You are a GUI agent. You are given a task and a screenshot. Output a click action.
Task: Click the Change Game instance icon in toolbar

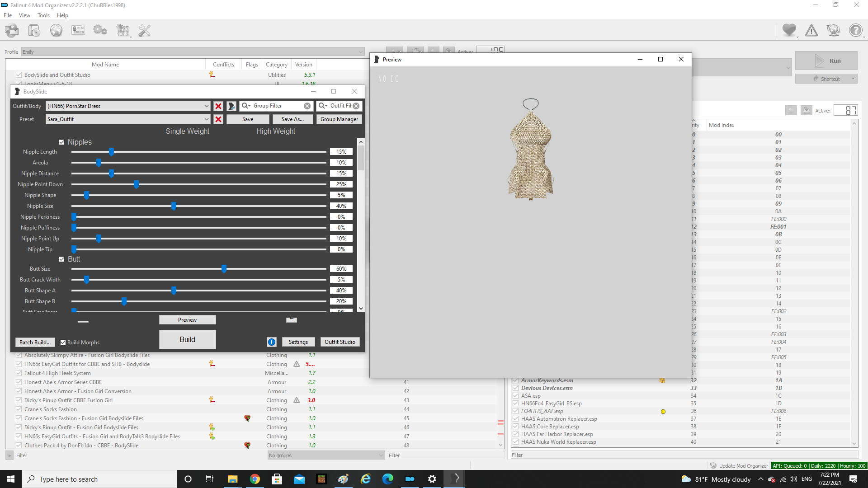pos(12,31)
